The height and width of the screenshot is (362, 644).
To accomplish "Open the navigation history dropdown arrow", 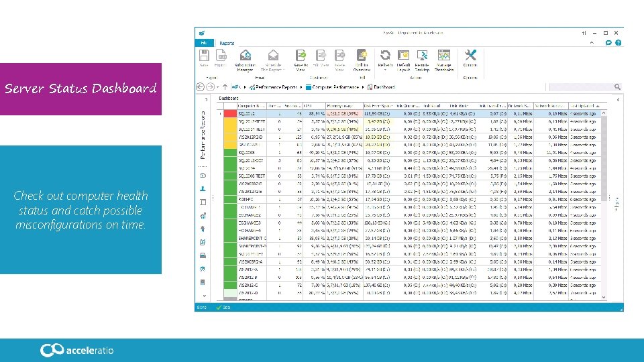I will click(217, 87).
